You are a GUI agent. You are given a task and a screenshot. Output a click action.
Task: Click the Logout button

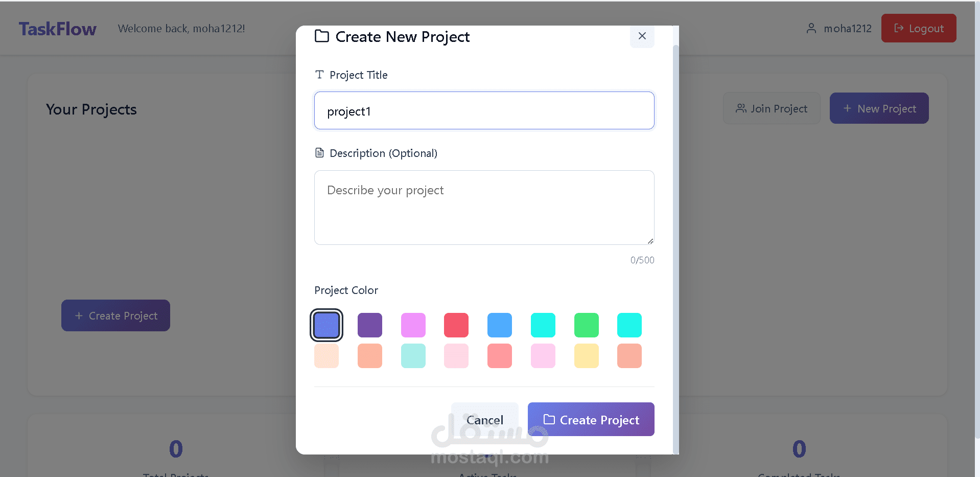tap(918, 28)
